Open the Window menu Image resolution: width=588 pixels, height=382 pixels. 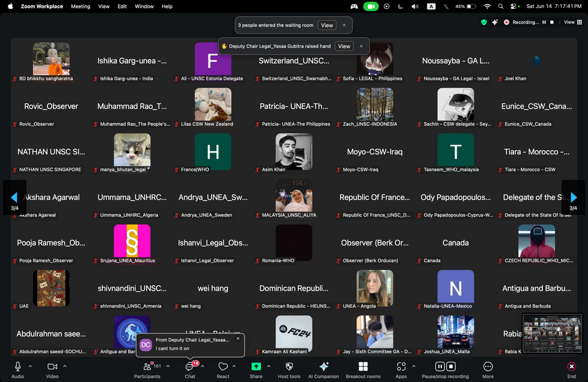coord(144,7)
